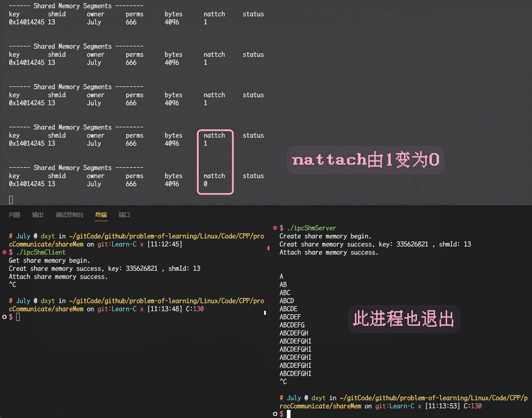The image size is (532, 418).
Task: Click 'Attach share memory success.' in right terminal
Action: (x=329, y=252)
